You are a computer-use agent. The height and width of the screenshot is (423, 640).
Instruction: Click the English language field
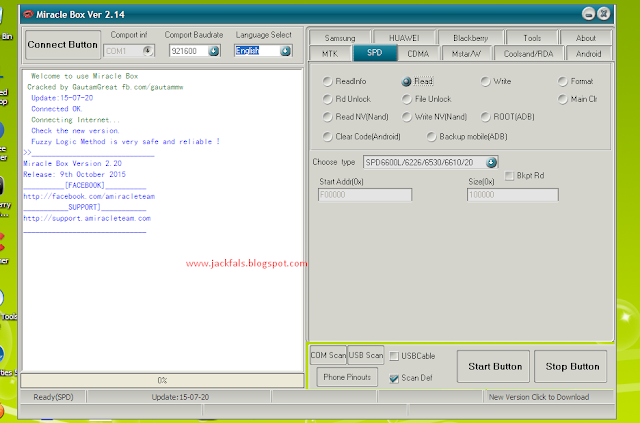point(257,51)
